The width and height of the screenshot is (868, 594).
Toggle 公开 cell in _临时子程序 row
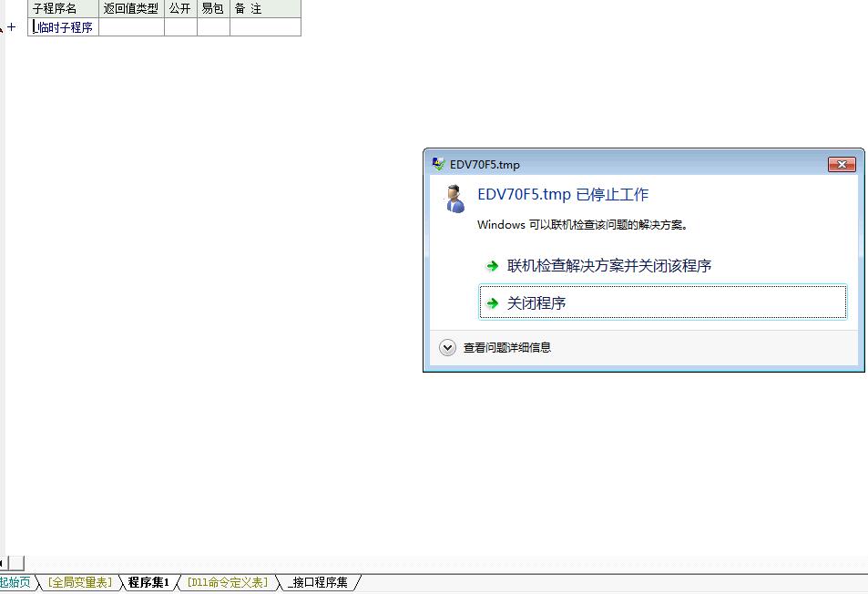180,27
